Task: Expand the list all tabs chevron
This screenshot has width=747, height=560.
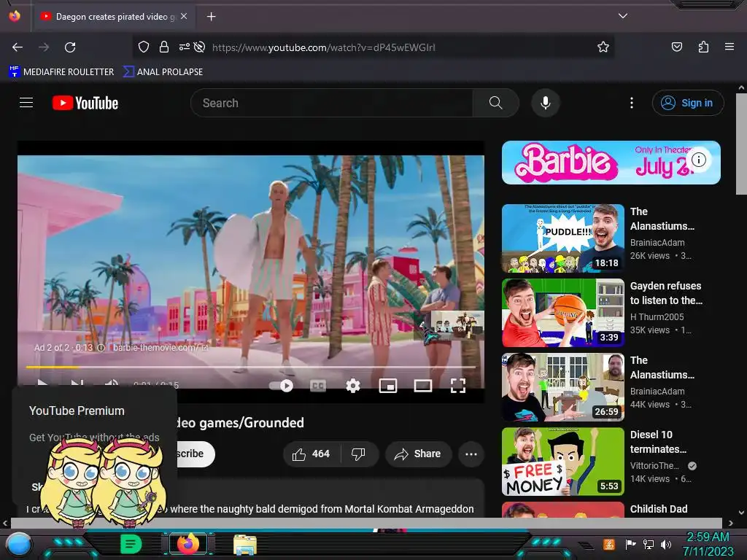Action: click(x=622, y=16)
